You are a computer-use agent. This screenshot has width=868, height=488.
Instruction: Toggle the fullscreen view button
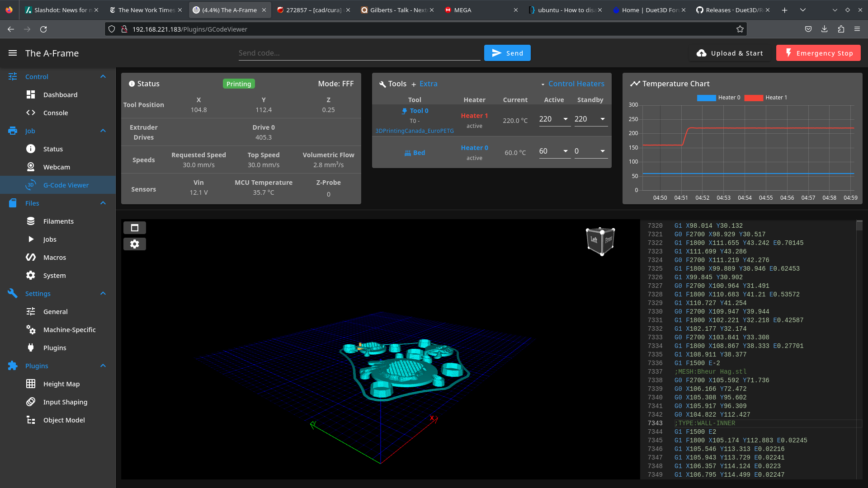tap(135, 228)
